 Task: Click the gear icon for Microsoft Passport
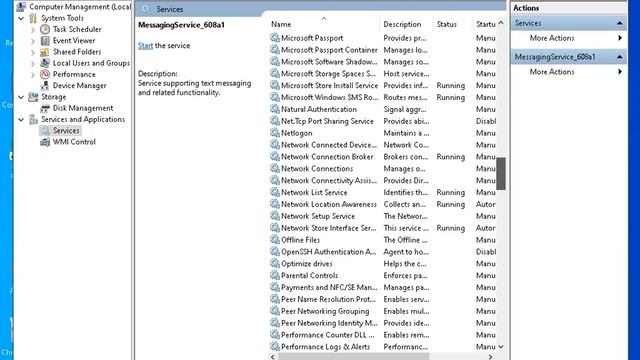click(x=275, y=38)
